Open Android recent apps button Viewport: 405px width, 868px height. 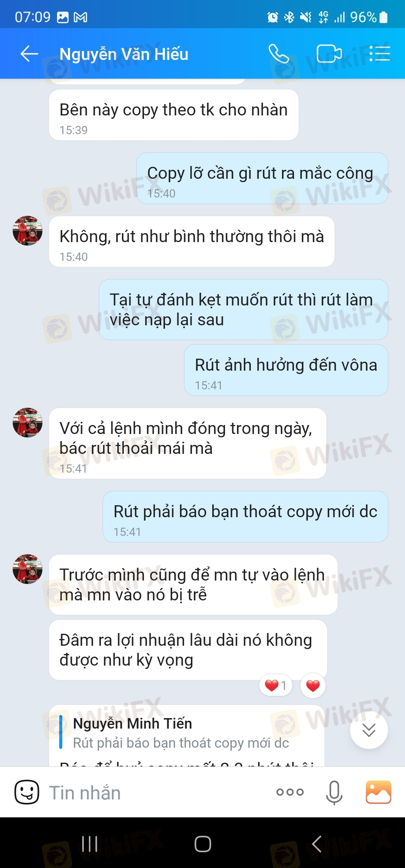pyautogui.click(x=90, y=844)
